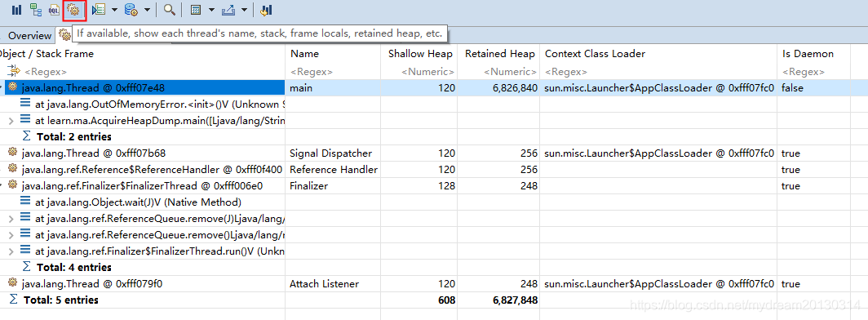Select the java.lang.Thread @ 0xfff07e48 row
The width and height of the screenshot is (868, 320).
(425, 87)
